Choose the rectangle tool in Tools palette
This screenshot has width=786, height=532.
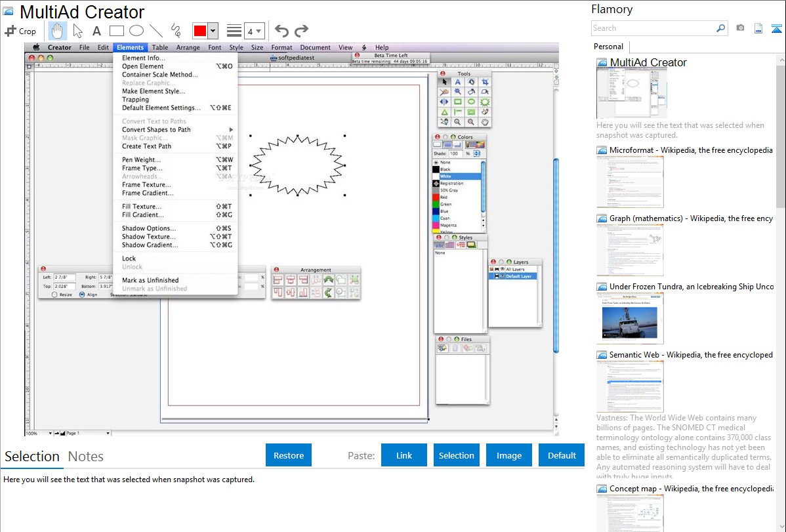(458, 102)
